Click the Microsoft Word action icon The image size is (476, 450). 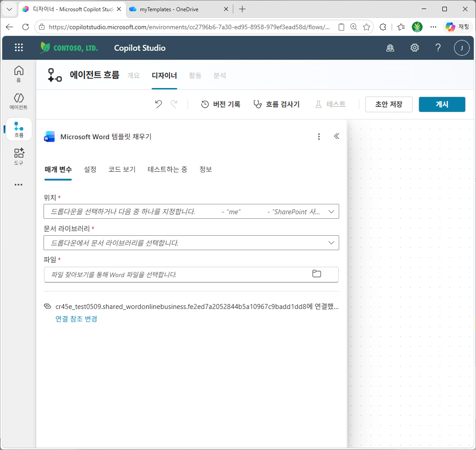(x=49, y=137)
